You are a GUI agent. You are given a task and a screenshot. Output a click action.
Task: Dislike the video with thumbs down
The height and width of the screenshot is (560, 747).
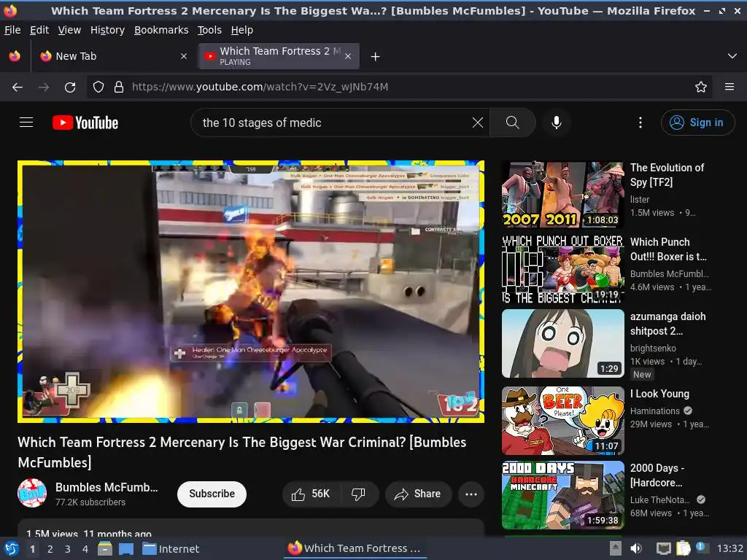(x=359, y=494)
